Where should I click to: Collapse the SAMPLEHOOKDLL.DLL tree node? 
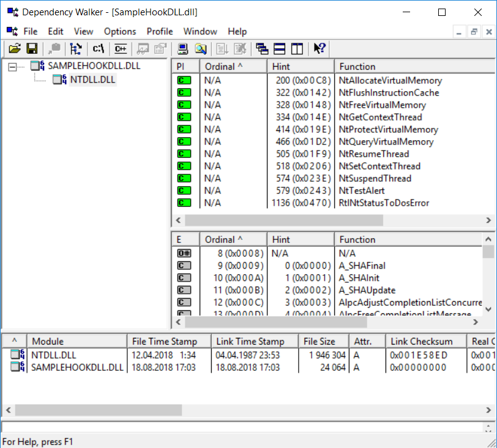click(x=12, y=67)
